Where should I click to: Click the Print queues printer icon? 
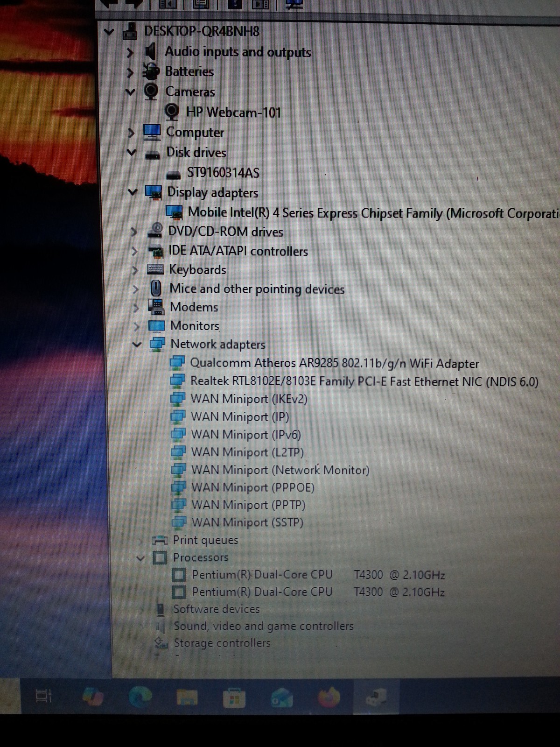(x=160, y=541)
